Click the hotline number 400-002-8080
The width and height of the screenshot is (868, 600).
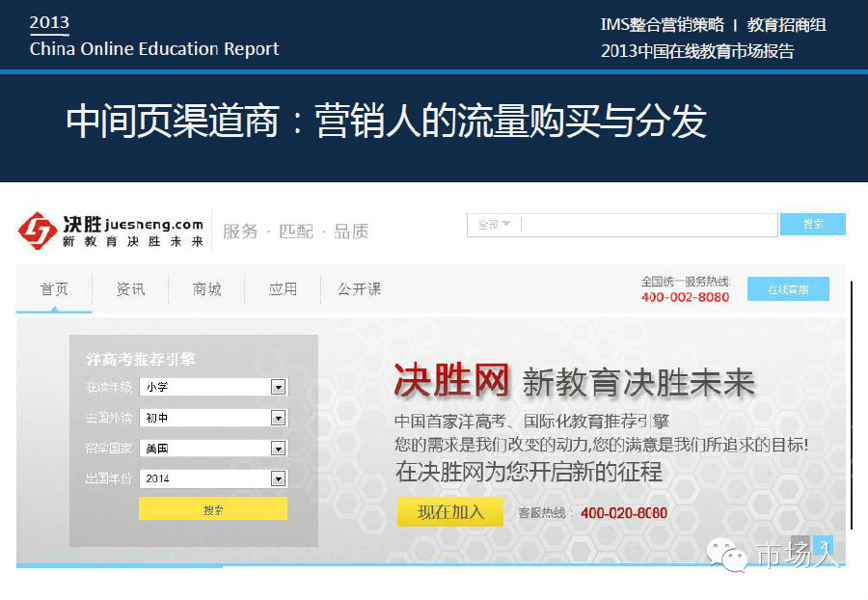point(685,297)
